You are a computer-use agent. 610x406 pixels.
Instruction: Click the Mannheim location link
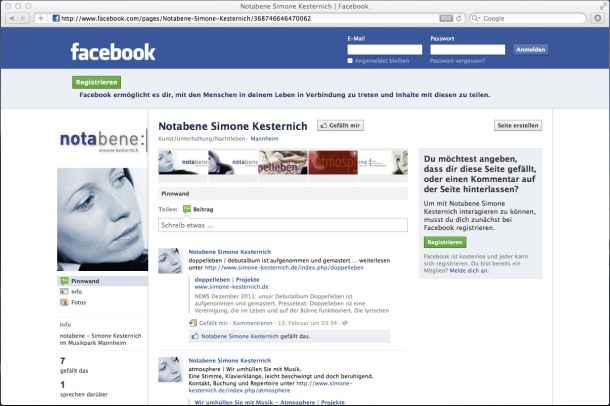[x=264, y=139]
